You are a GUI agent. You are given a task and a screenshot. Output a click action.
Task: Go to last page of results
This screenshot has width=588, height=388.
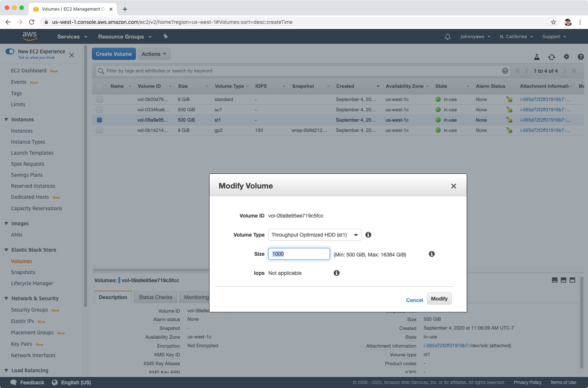pos(574,71)
